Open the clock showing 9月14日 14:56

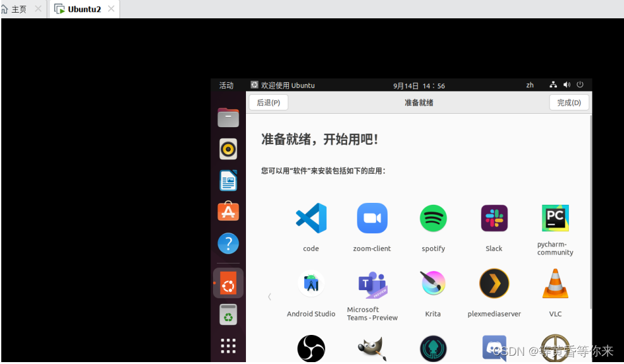coord(419,85)
